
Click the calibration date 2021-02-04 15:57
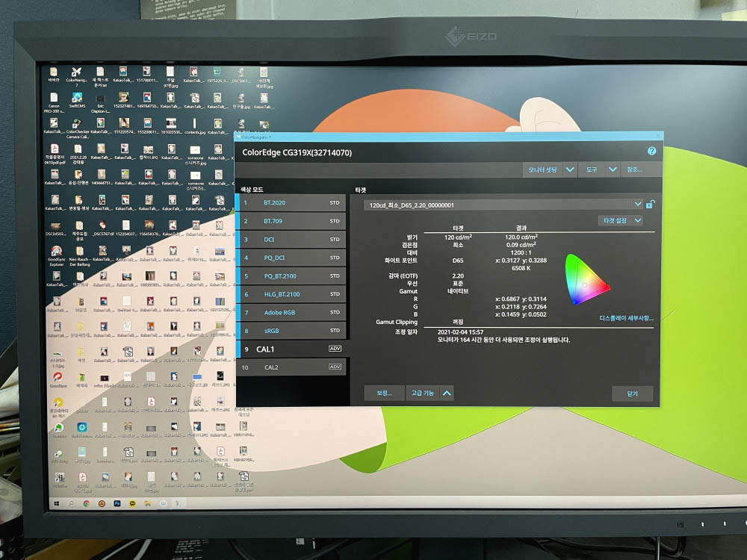(460, 332)
